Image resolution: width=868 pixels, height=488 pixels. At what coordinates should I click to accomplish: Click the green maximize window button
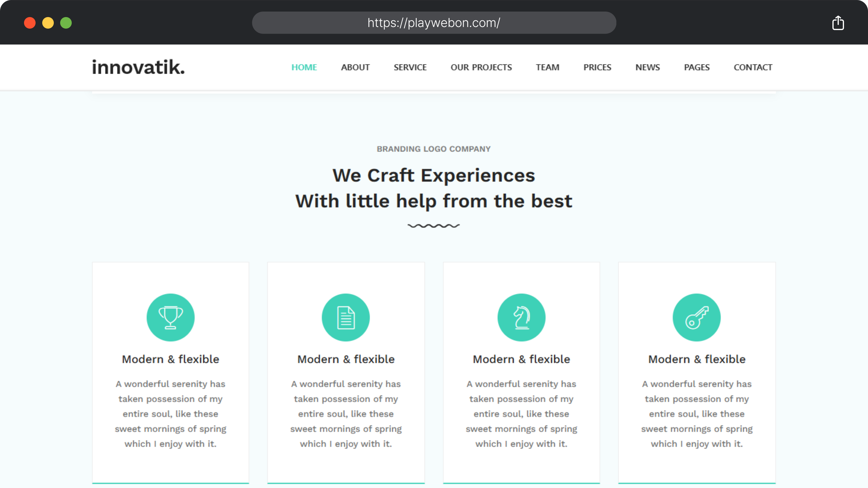(x=66, y=23)
